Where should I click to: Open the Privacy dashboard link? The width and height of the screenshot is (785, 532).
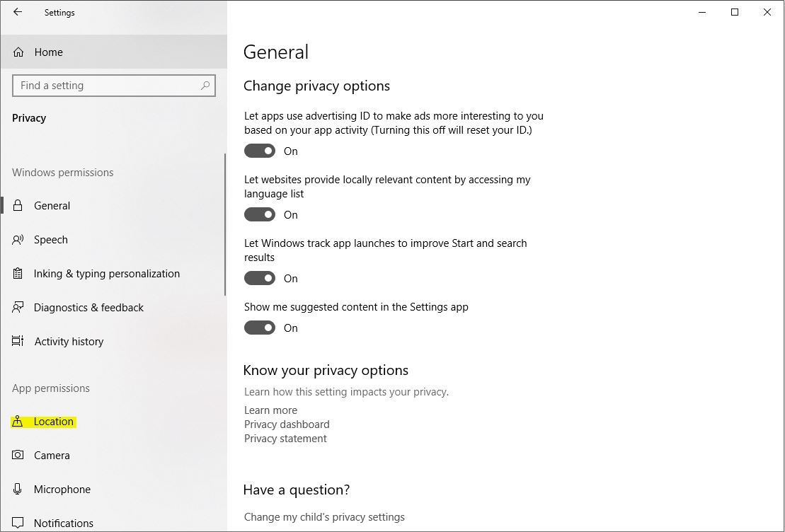pyautogui.click(x=287, y=424)
